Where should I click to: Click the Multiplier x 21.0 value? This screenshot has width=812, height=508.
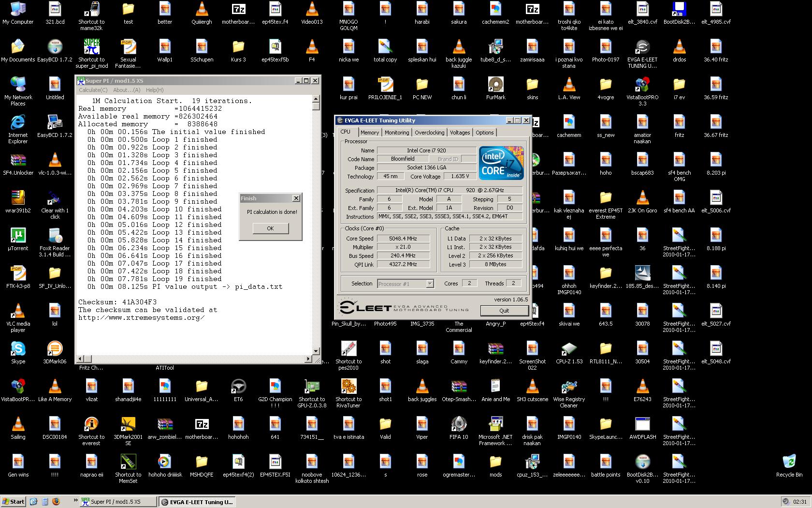(403, 247)
